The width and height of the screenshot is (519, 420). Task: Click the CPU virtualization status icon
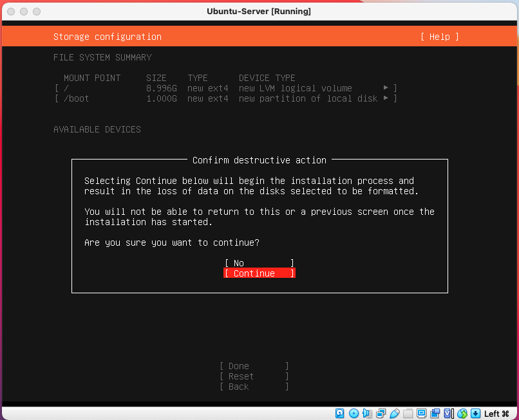449,413
